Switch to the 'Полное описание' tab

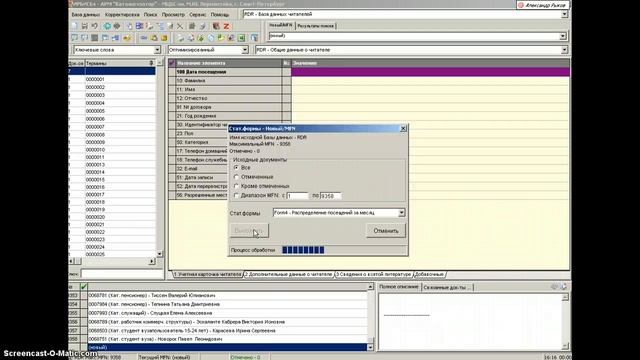pyautogui.click(x=399, y=287)
